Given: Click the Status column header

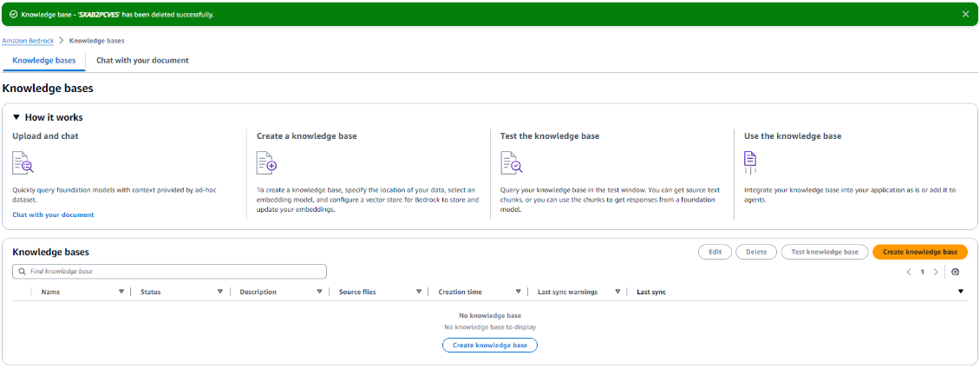Looking at the screenshot, I should click(151, 292).
